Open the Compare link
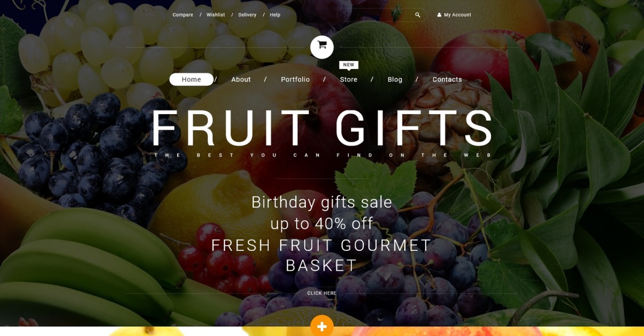This screenshot has width=644, height=336. point(183,15)
